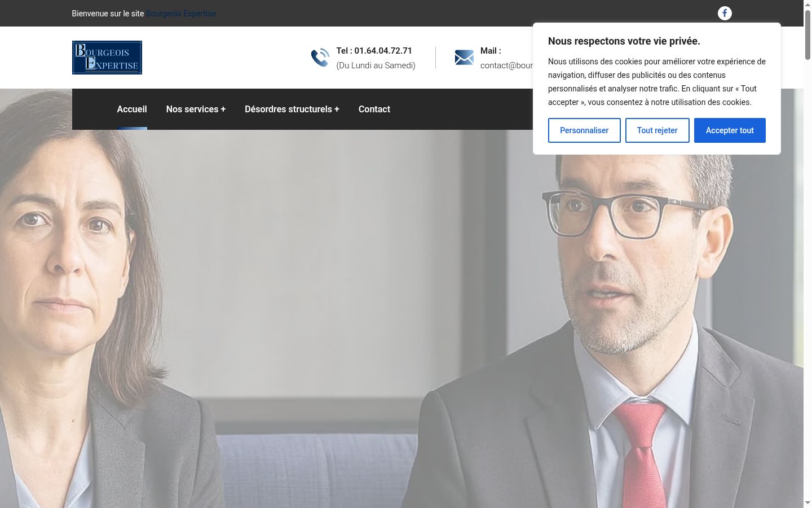Click the telephone handset icon

click(320, 58)
